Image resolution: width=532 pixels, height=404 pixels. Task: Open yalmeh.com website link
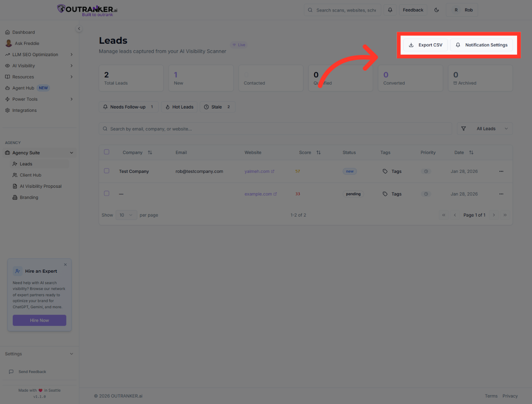tap(257, 171)
